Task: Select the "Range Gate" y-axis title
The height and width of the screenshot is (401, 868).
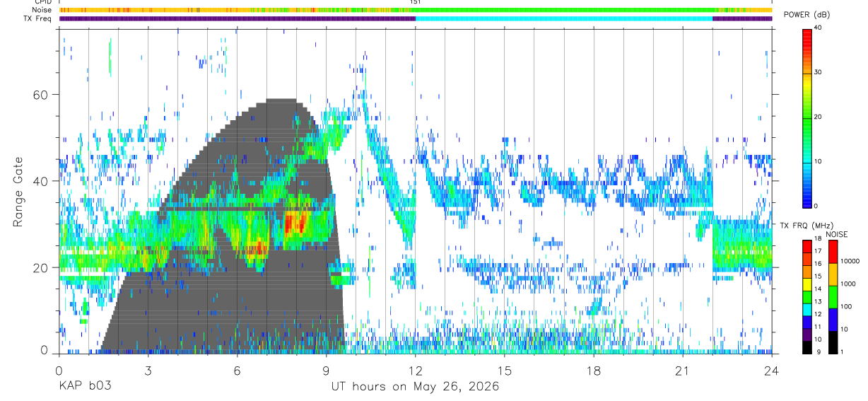Action: click(x=17, y=192)
